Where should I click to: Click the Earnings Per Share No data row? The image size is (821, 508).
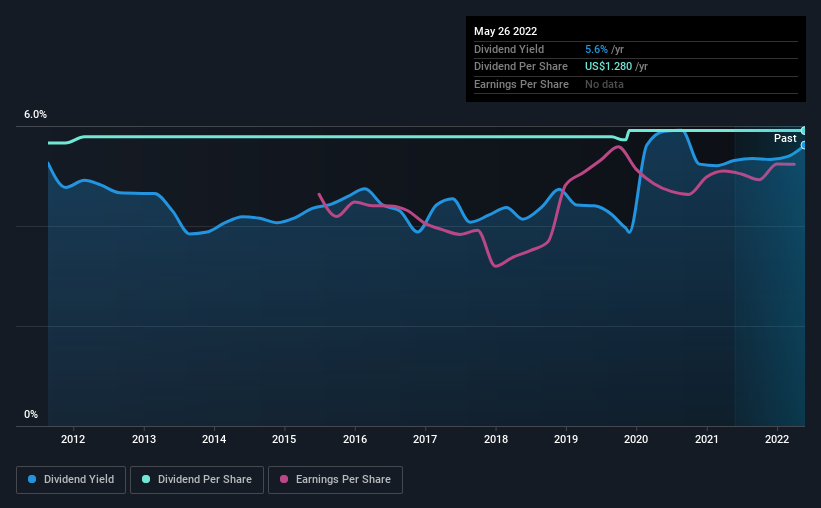(x=636, y=84)
